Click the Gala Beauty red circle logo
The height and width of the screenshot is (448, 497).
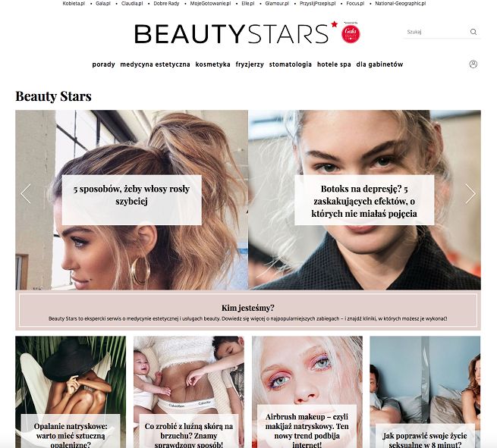tap(351, 33)
